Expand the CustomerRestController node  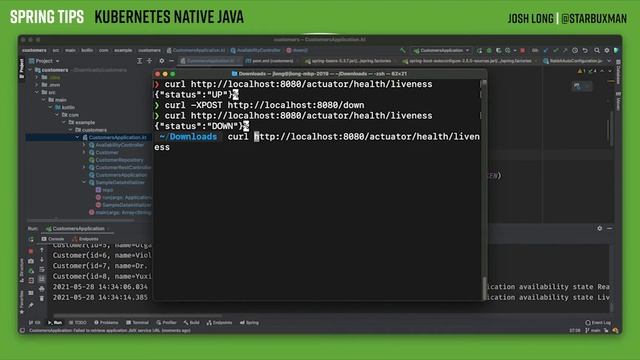tap(84, 167)
